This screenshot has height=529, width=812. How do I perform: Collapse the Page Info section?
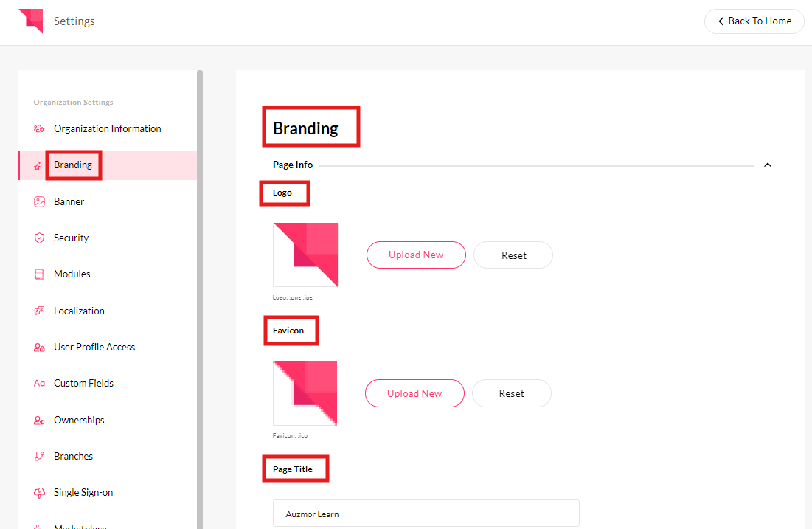[768, 165]
